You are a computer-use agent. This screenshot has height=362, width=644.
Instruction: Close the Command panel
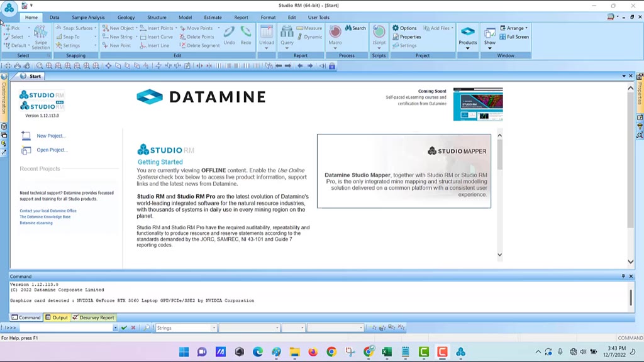click(631, 277)
